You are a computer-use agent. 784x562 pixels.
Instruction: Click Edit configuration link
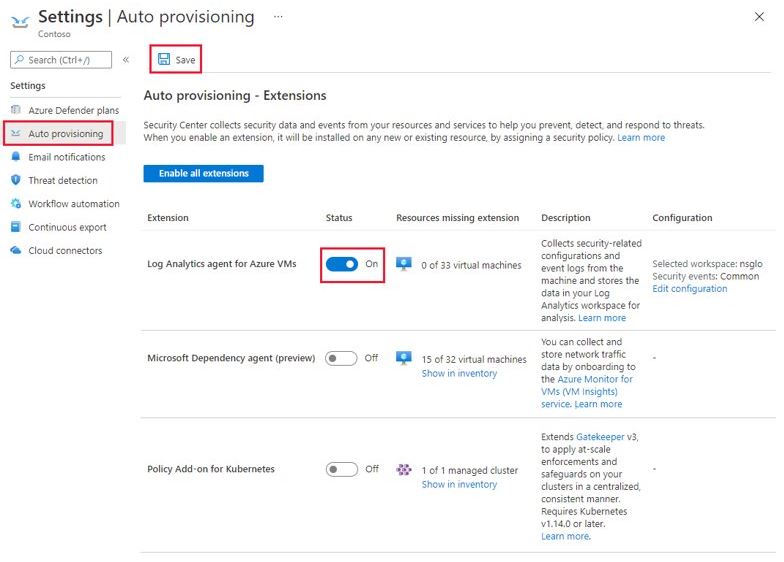pyautogui.click(x=690, y=288)
